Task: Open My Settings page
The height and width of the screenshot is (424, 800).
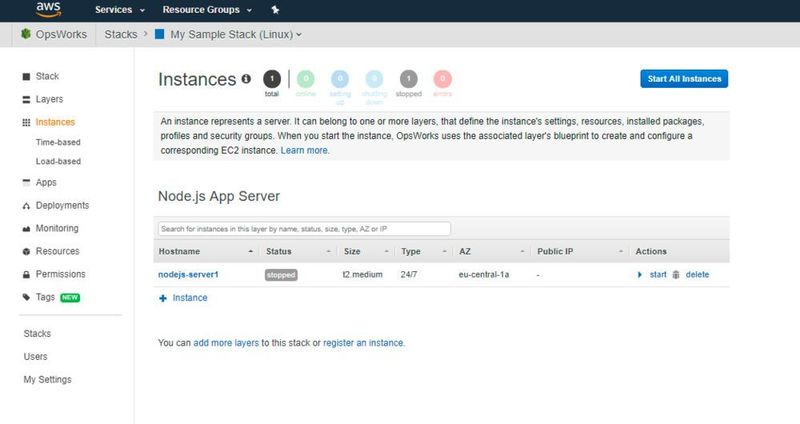Action: click(47, 380)
